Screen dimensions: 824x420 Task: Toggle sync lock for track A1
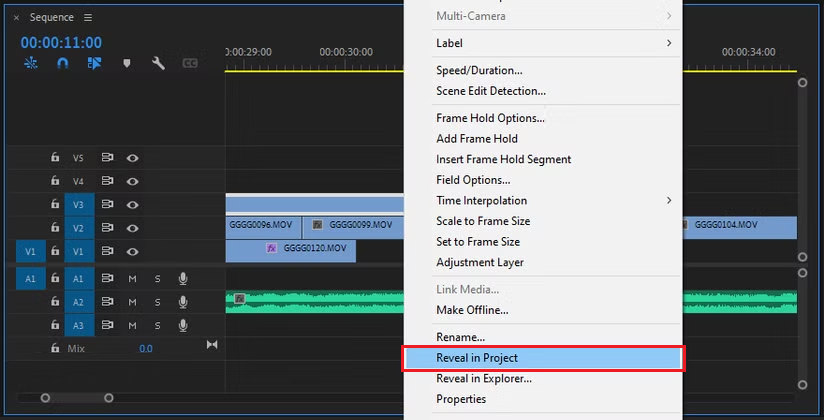click(x=107, y=279)
